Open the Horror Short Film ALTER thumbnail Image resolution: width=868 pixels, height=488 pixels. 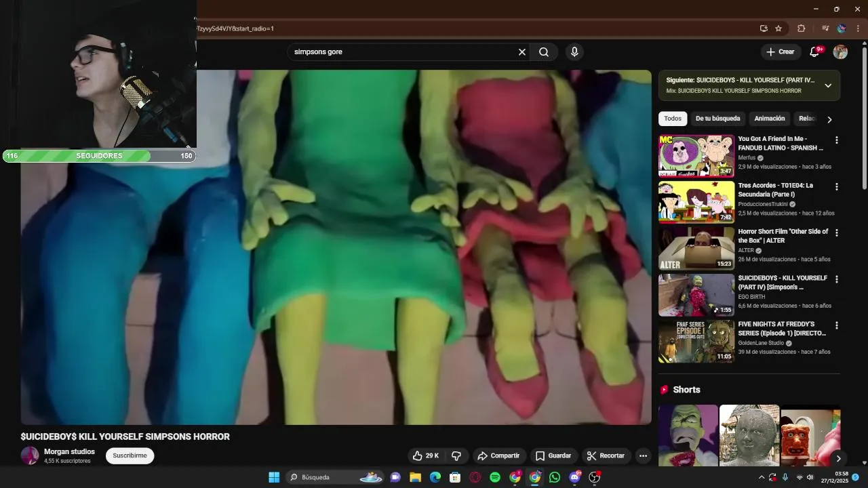tap(696, 248)
